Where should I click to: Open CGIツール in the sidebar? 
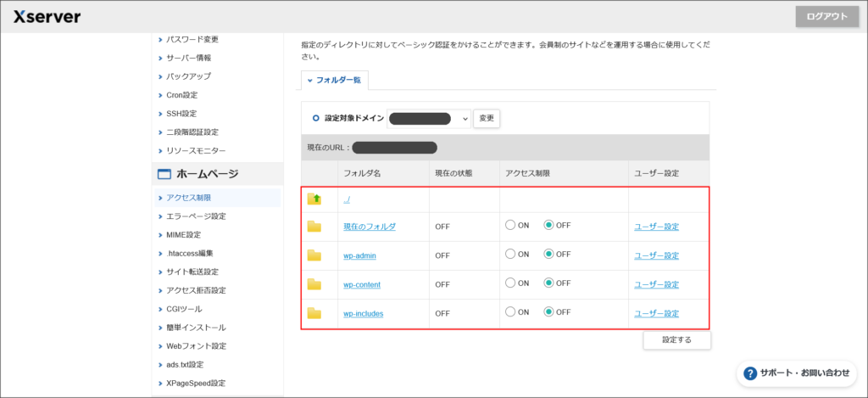pyautogui.click(x=184, y=309)
